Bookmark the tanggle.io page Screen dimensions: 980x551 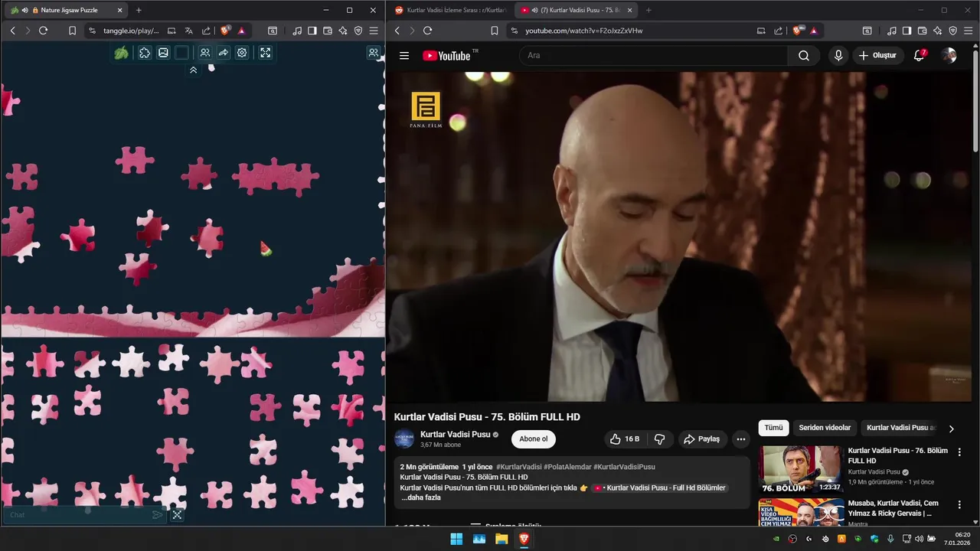point(72,31)
